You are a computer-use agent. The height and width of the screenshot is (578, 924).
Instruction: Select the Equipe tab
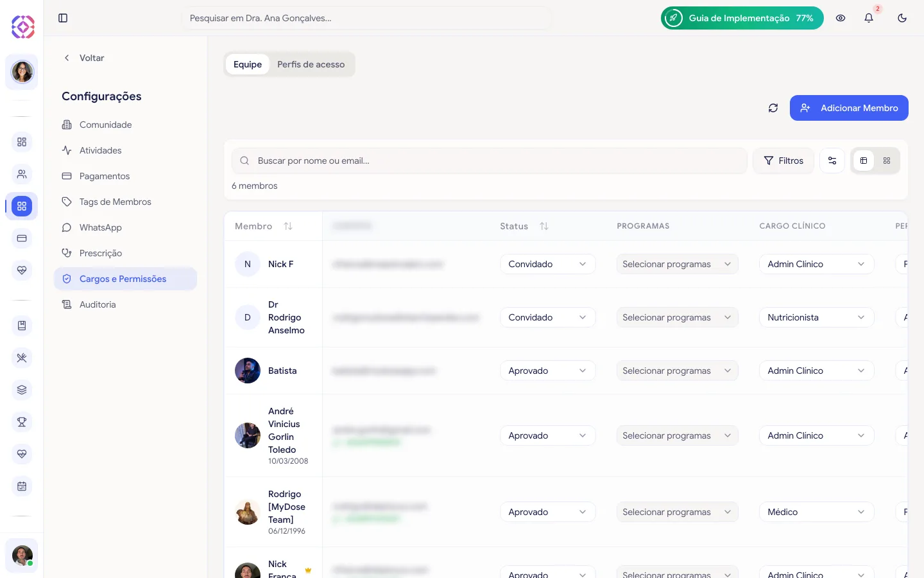click(x=248, y=64)
